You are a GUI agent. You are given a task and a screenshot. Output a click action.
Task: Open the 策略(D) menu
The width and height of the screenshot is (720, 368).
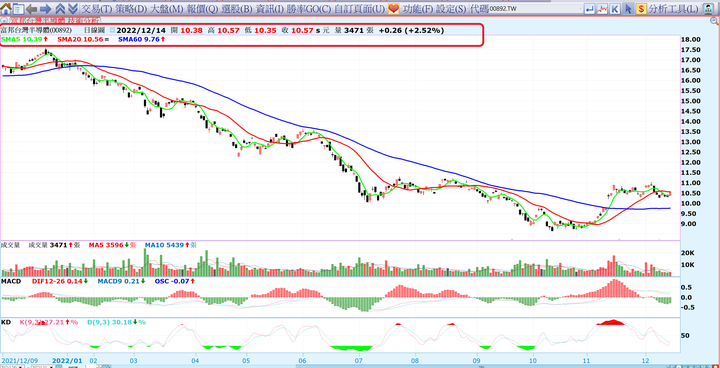point(130,8)
